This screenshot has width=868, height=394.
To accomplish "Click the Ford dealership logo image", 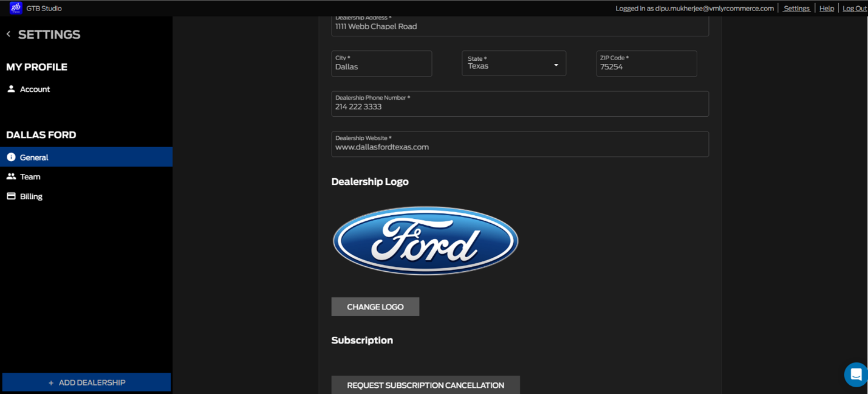I will pos(425,241).
